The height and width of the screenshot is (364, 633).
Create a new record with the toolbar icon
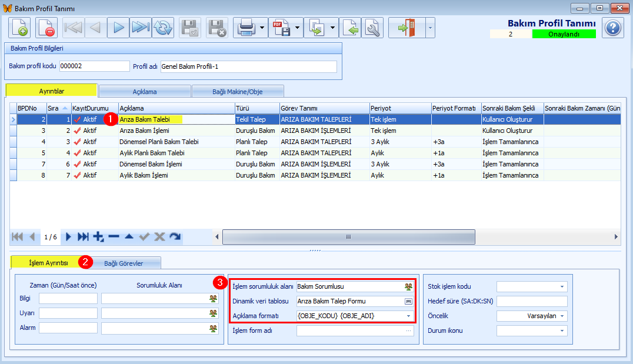[19, 28]
